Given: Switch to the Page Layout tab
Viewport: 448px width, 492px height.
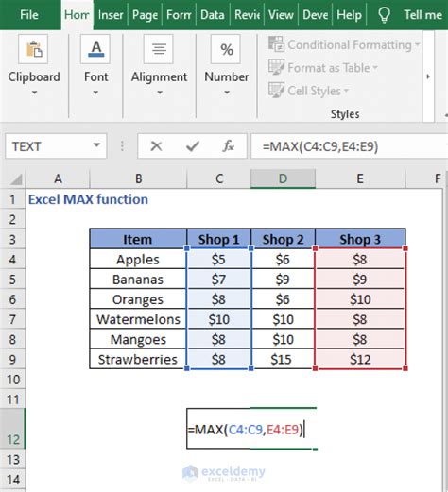Looking at the screenshot, I should (x=145, y=15).
